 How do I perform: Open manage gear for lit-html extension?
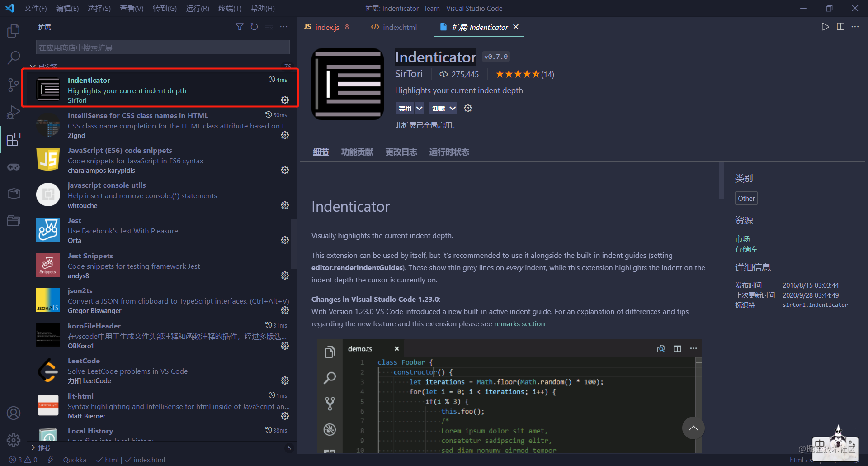click(285, 416)
